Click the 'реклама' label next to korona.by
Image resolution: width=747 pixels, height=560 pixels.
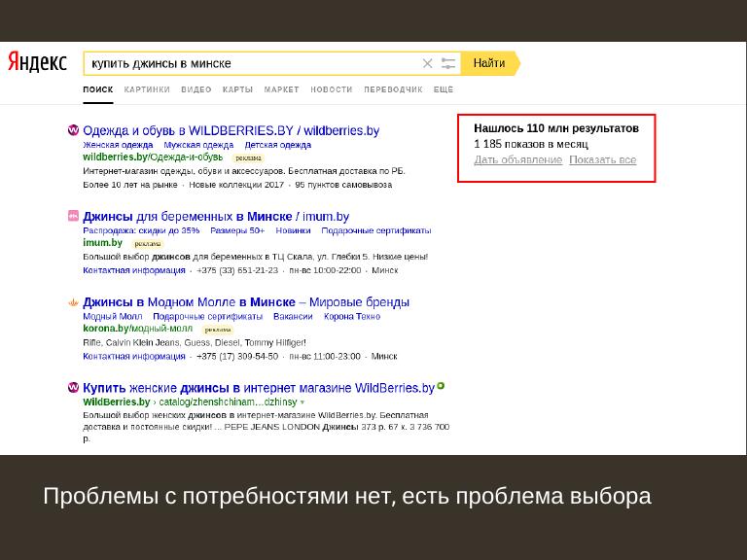218,330
